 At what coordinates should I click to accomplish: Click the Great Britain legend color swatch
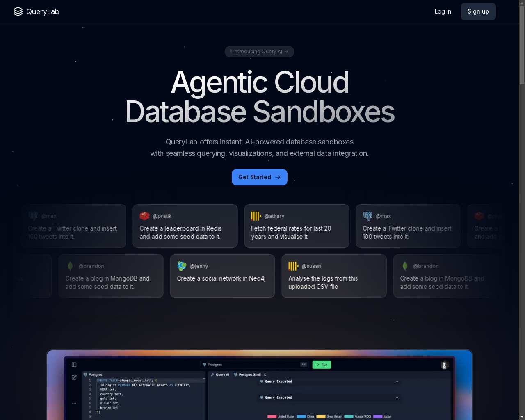[x=321, y=416]
